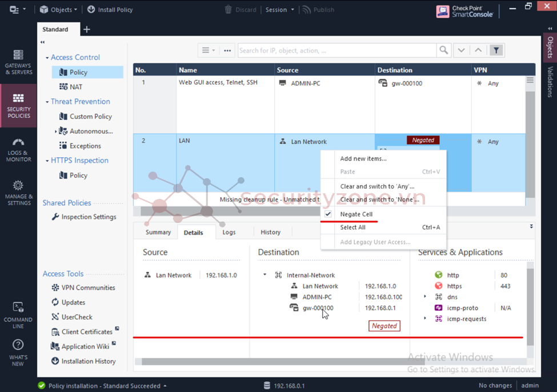Image resolution: width=557 pixels, height=392 pixels.
Task: Toggle the Negate Cell option
Action: click(384, 214)
